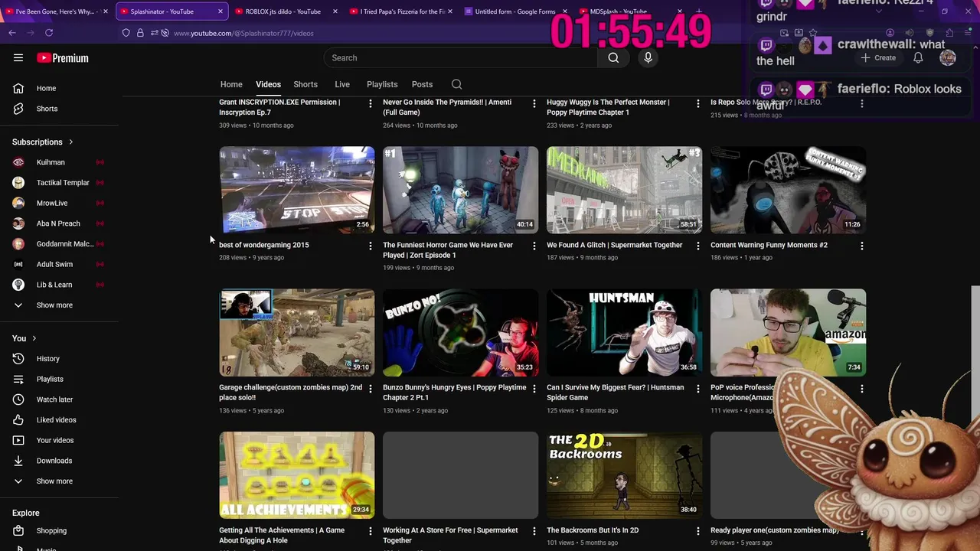The width and height of the screenshot is (980, 551).
Task: Play Bunzo Bunny's Hungry Eyes thumbnail
Action: coord(460,332)
